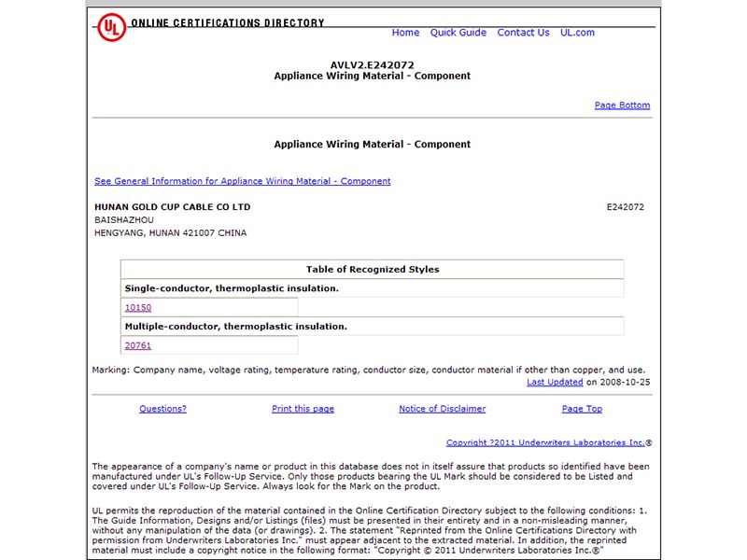Viewport: 747px width, 560px height.
Task: Open style 10150 link
Action: 138,308
